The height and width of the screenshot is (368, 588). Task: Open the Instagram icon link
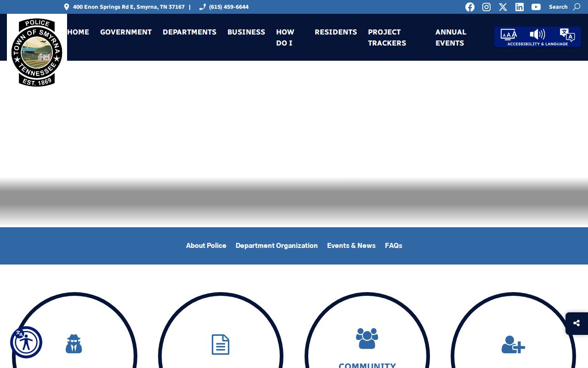486,7
